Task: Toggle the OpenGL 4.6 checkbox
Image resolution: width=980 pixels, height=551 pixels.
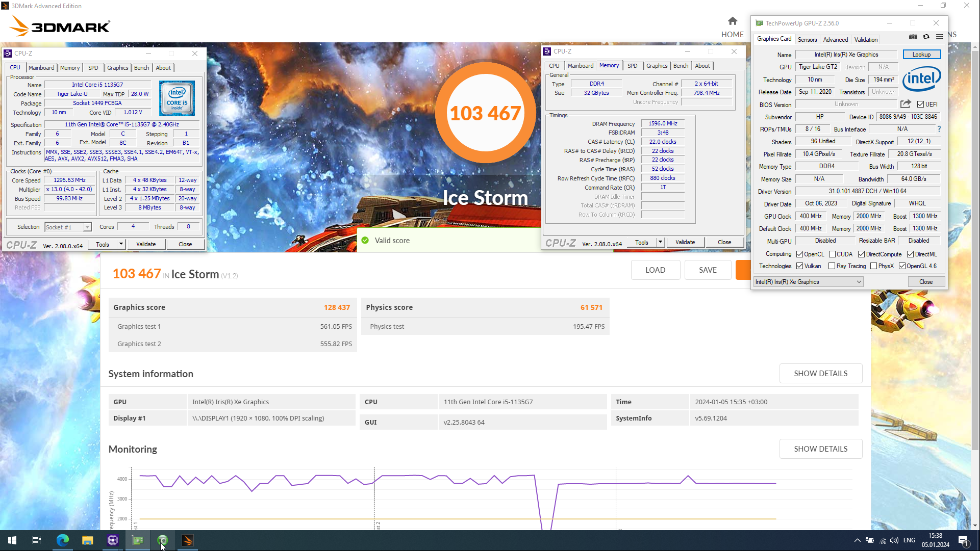Action: pos(902,266)
